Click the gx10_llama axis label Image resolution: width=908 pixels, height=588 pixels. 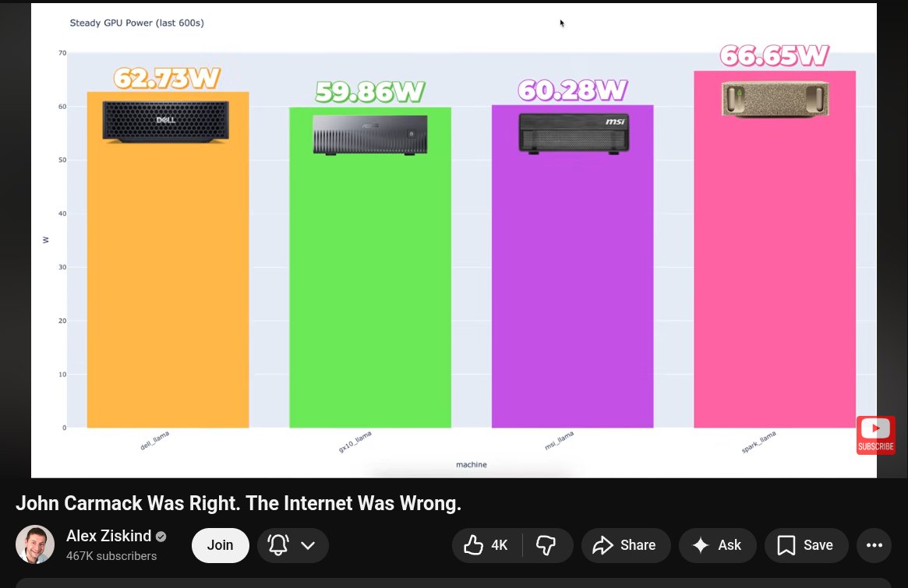[x=355, y=442]
